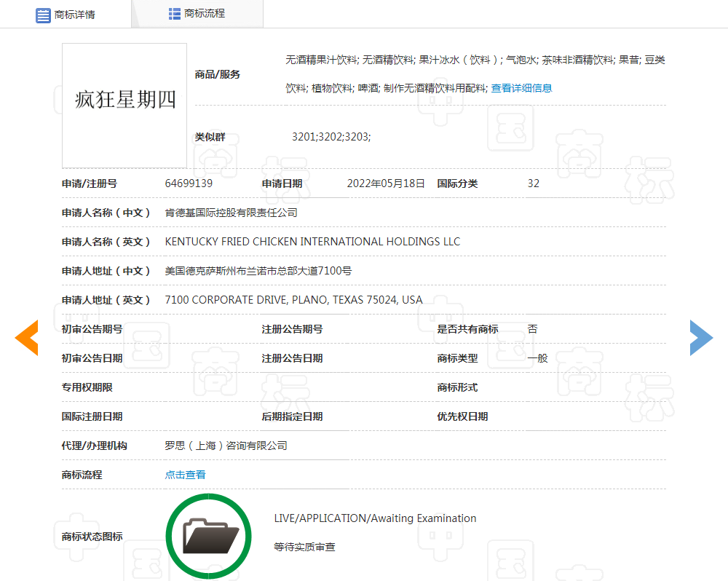Go to previous record with orange arrow
The image size is (728, 581).
tap(26, 338)
